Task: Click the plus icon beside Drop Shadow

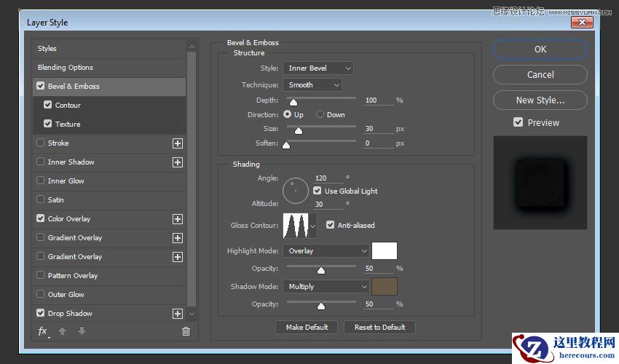Action: (177, 314)
